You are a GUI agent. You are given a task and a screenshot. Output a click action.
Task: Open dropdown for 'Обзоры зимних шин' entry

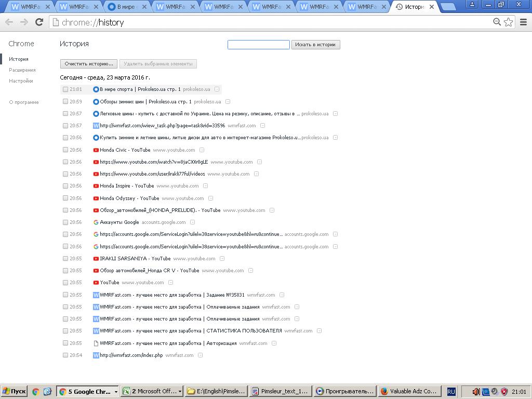[228, 102]
